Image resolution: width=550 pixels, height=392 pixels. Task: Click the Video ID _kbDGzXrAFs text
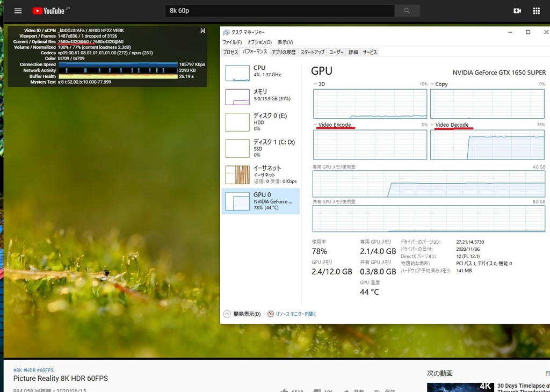[72, 31]
